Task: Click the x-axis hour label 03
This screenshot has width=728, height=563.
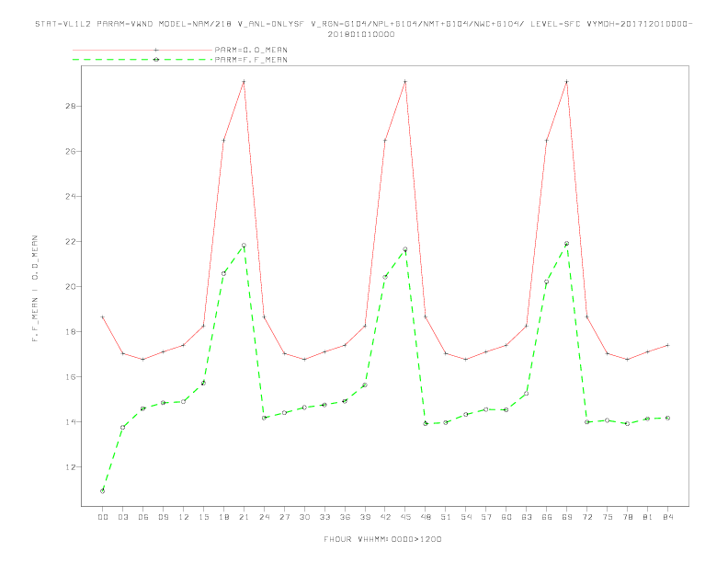Action: 123,517
